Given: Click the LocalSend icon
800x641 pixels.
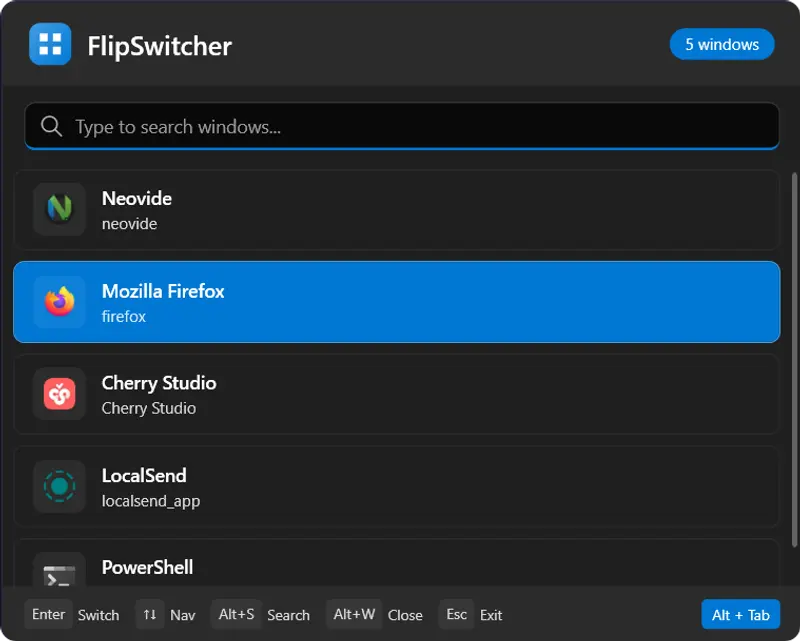Looking at the screenshot, I should pos(59,487).
